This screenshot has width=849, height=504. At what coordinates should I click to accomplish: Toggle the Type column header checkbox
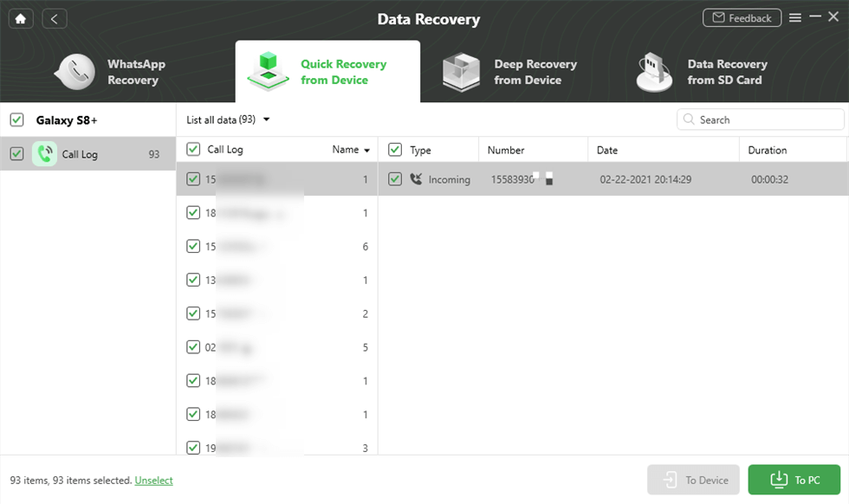pyautogui.click(x=395, y=150)
